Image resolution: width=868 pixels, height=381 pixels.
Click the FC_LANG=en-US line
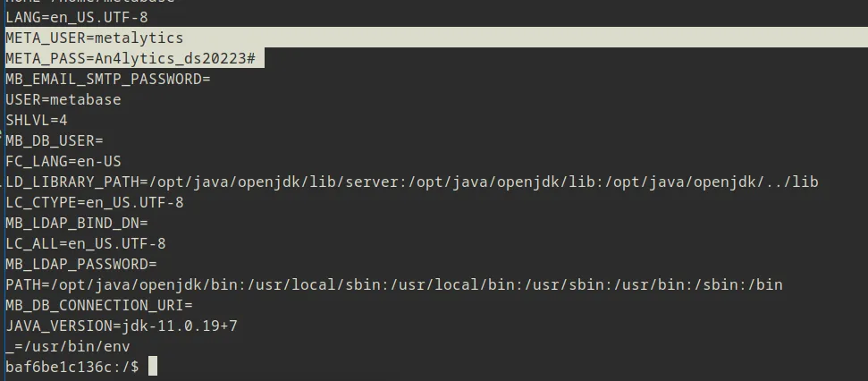63,161
